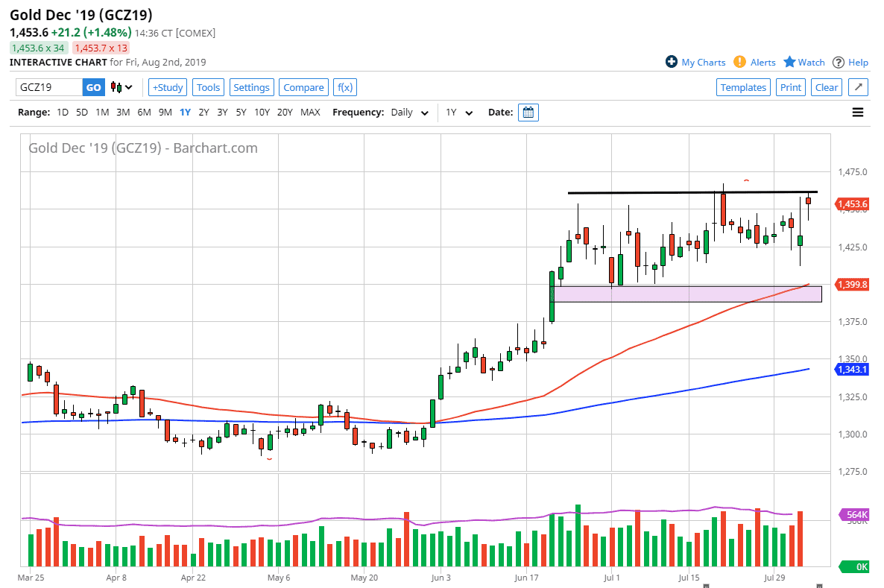884x588 pixels.
Task: Expand chart to full screen
Action: 858,87
